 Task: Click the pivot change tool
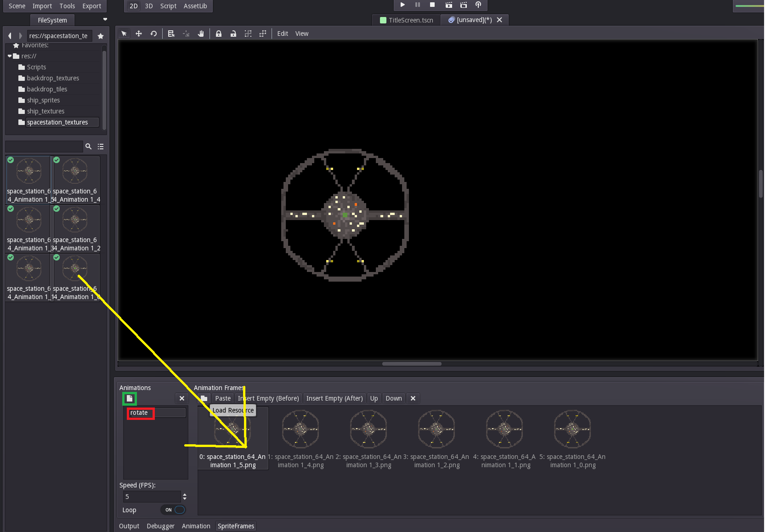[186, 34]
